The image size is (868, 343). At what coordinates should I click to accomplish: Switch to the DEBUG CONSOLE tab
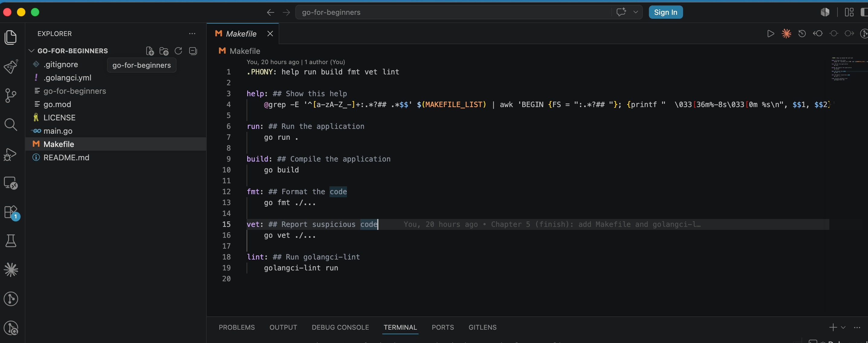(340, 328)
